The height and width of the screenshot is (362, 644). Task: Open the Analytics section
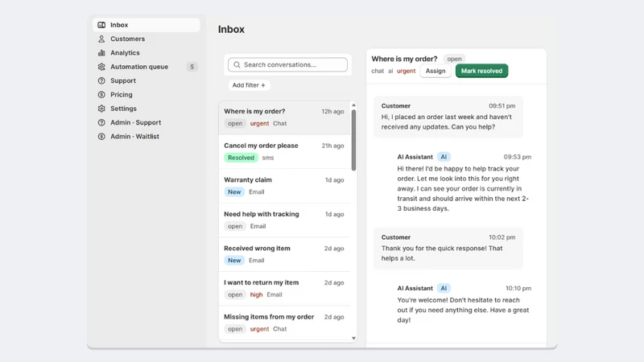click(147, 53)
